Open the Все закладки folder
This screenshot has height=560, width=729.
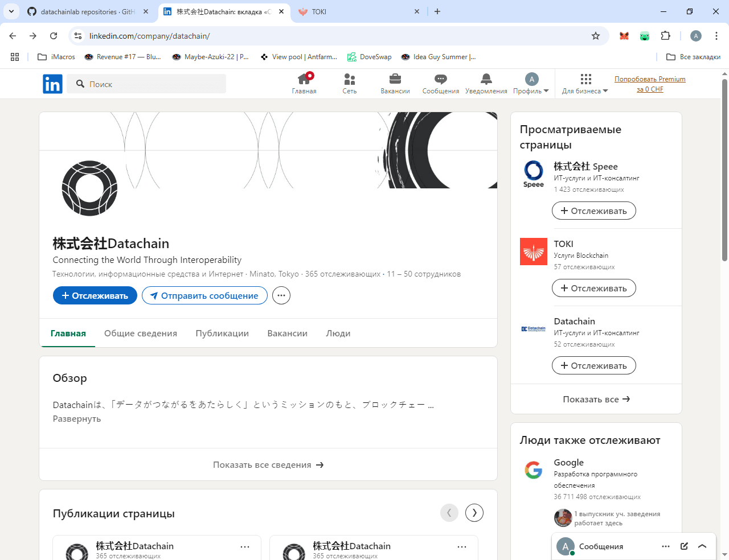pyautogui.click(x=694, y=57)
